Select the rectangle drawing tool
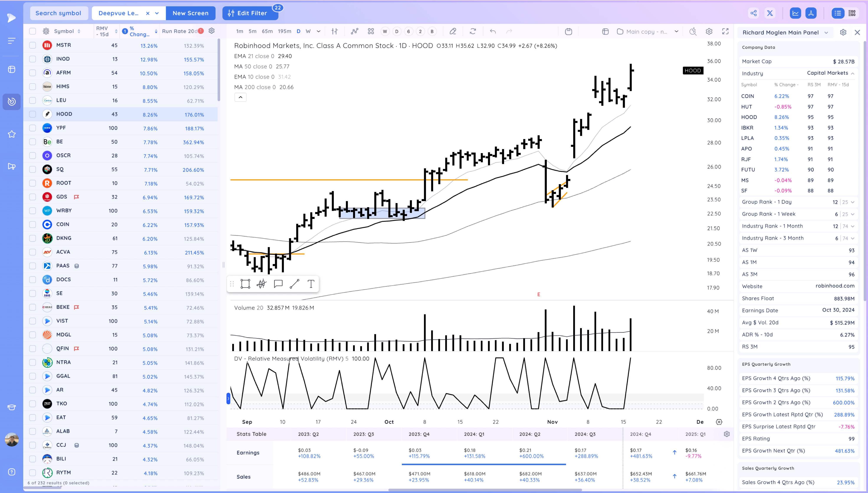868x493 pixels. pyautogui.click(x=245, y=284)
